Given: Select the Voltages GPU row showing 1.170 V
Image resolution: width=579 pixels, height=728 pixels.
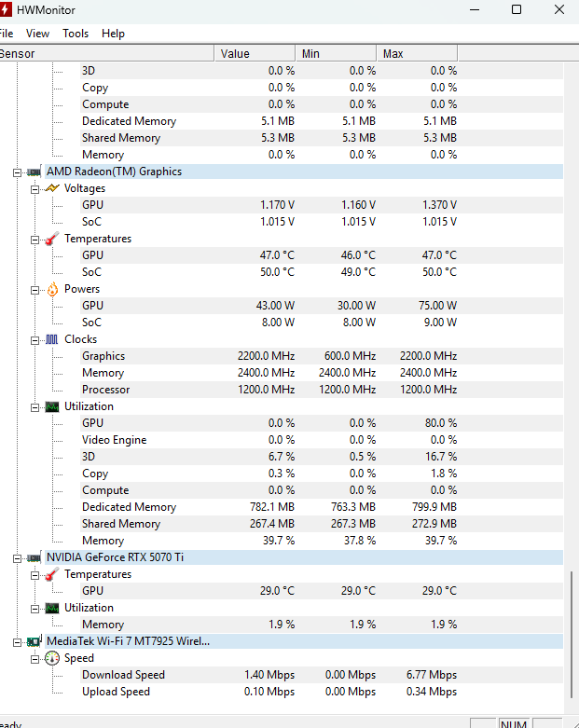Looking at the screenshot, I should pyautogui.click(x=322, y=205).
